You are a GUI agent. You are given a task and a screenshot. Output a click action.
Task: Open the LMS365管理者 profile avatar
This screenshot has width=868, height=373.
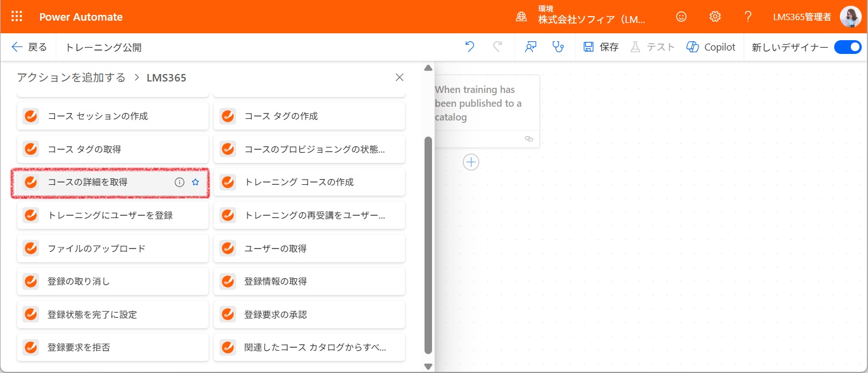click(x=850, y=17)
